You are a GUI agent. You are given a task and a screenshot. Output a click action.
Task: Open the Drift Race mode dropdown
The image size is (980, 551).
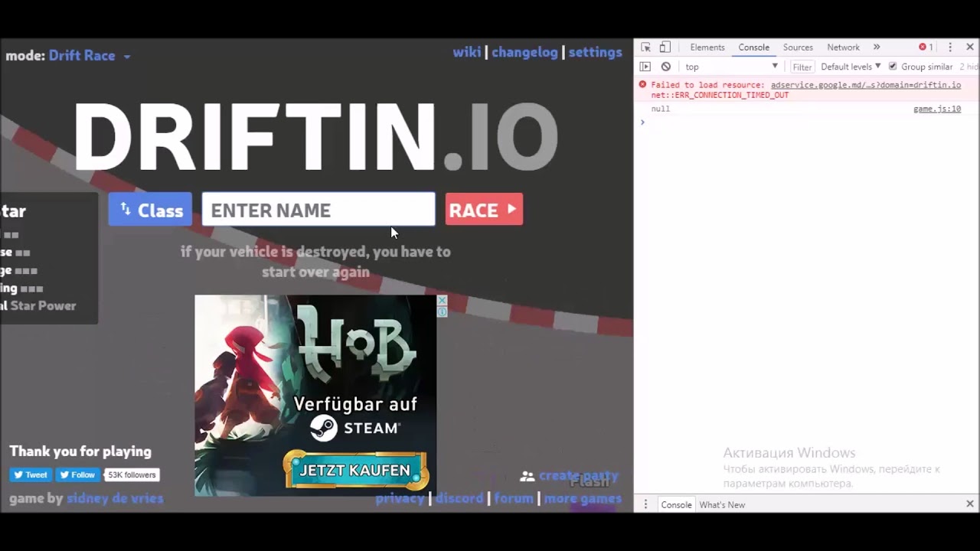coord(90,56)
